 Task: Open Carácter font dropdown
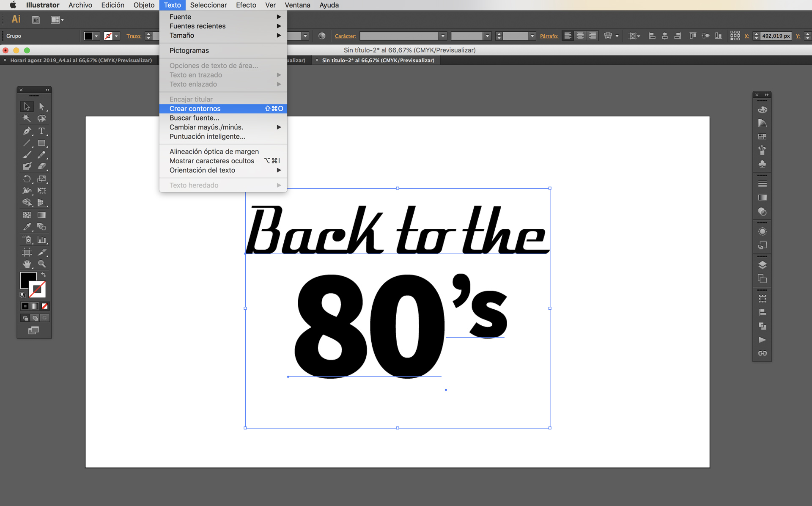[x=443, y=36]
